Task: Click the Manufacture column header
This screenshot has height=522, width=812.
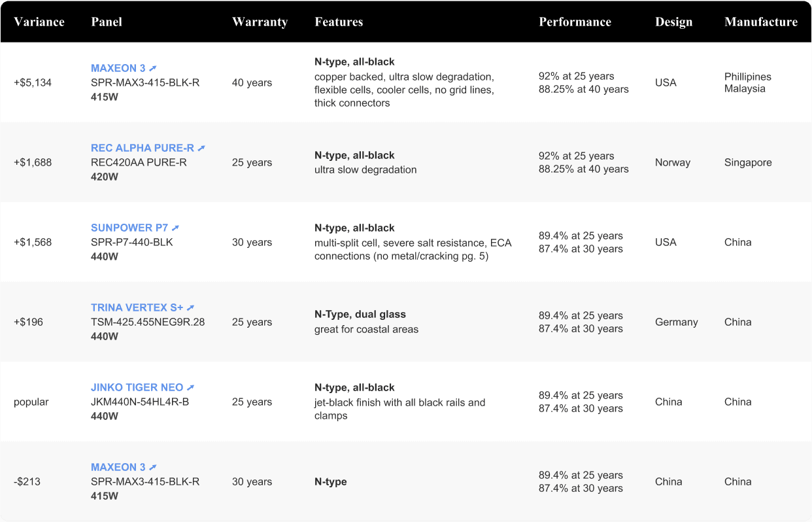Action: click(760, 22)
